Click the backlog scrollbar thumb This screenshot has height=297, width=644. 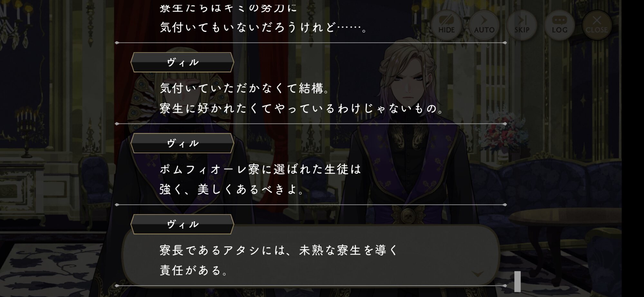click(x=517, y=281)
